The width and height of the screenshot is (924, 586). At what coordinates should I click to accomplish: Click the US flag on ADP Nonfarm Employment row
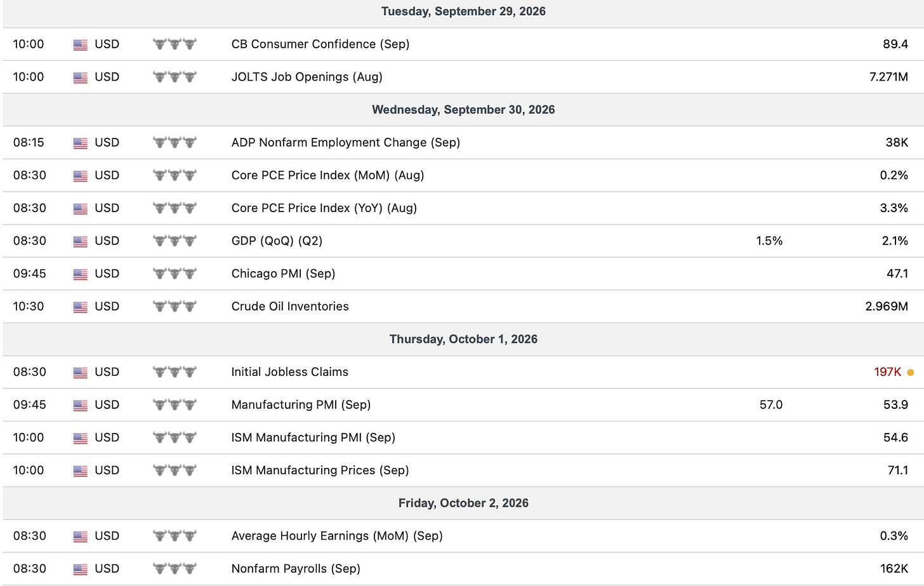(80, 143)
